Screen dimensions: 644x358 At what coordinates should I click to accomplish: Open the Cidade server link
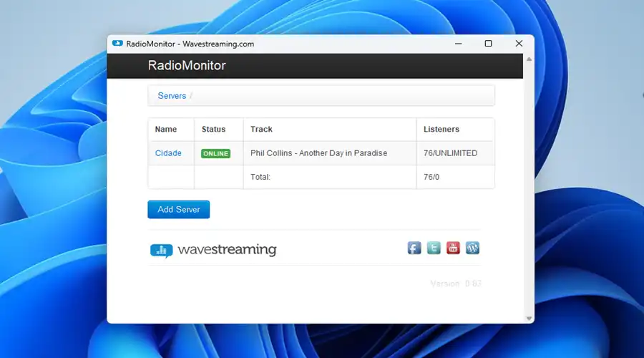tap(168, 153)
